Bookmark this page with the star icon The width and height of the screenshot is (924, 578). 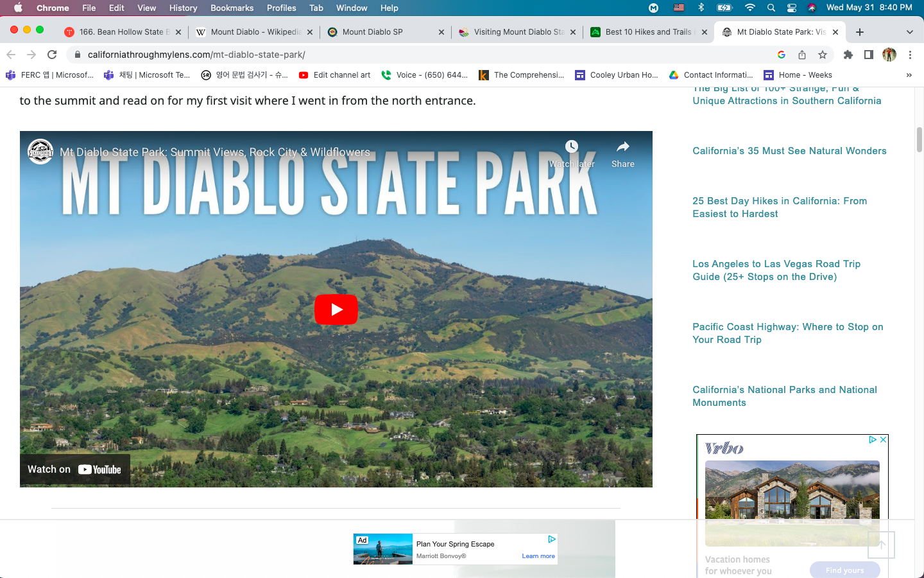coord(823,55)
